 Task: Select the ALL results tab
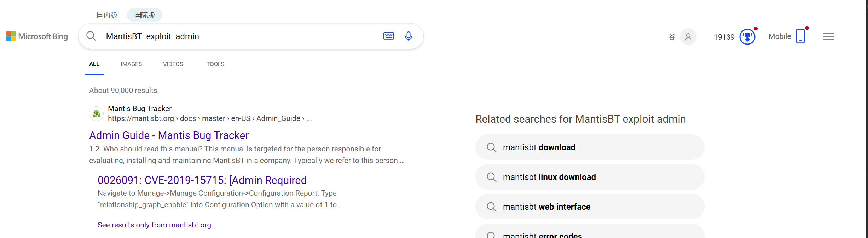pos(94,64)
